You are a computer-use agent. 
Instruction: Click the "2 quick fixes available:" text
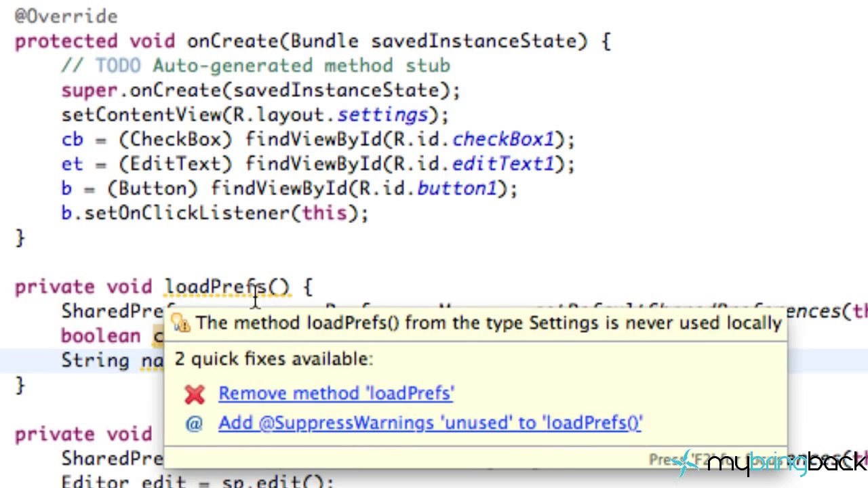coord(273,359)
